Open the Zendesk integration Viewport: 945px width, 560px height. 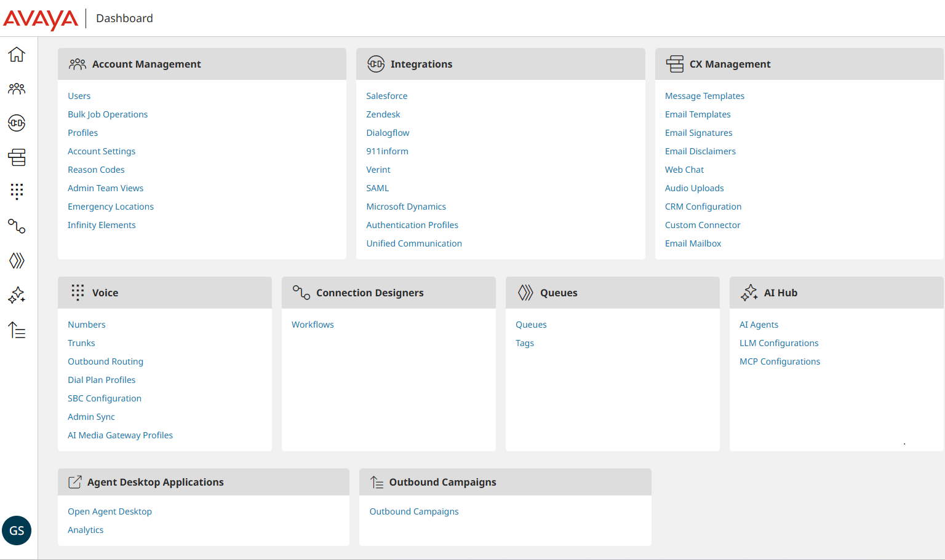pos(383,114)
